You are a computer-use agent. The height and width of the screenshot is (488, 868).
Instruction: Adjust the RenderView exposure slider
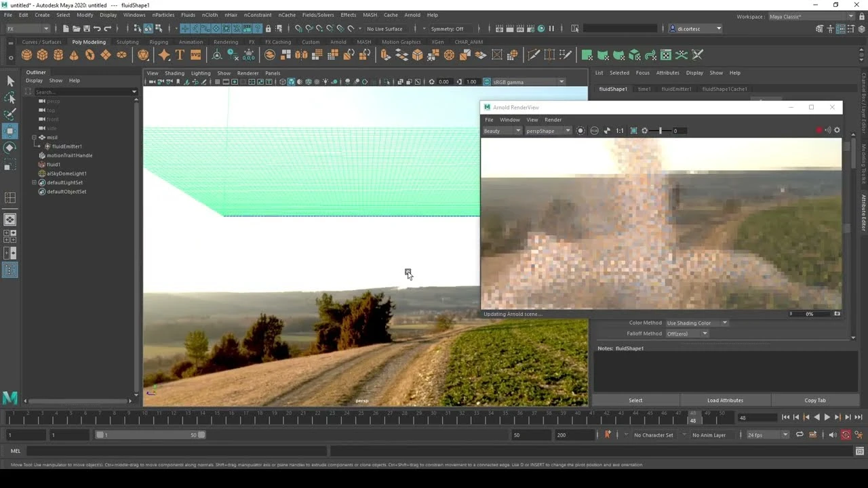(660, 131)
